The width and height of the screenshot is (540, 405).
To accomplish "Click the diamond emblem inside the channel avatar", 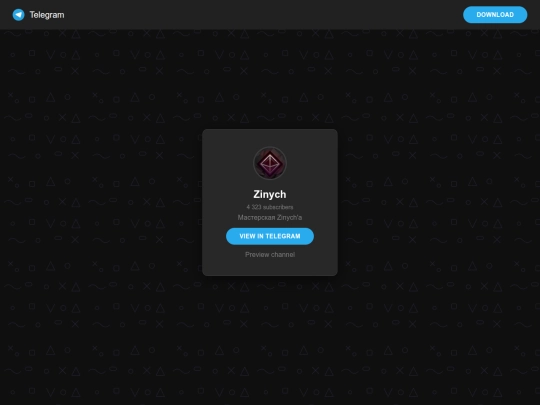I will [270, 164].
